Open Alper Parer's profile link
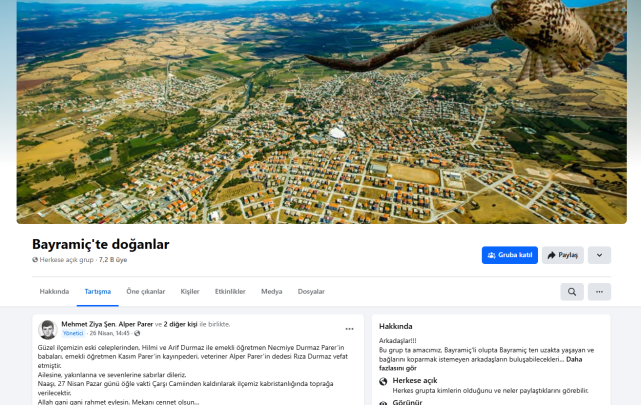The image size is (641, 405). coord(136,324)
